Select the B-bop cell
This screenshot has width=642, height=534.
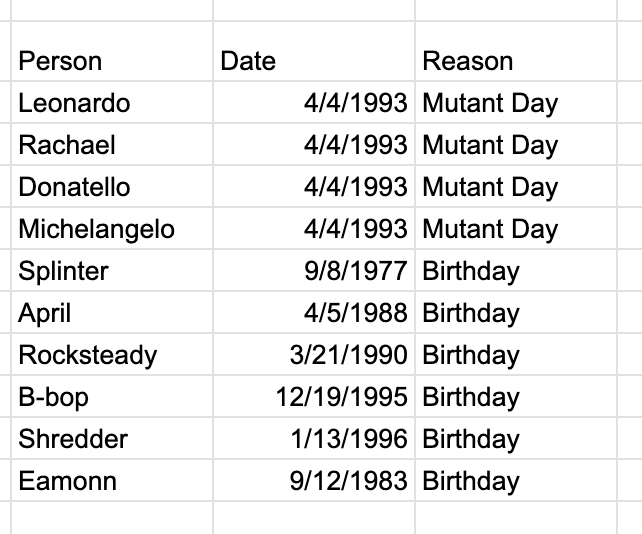coord(112,396)
